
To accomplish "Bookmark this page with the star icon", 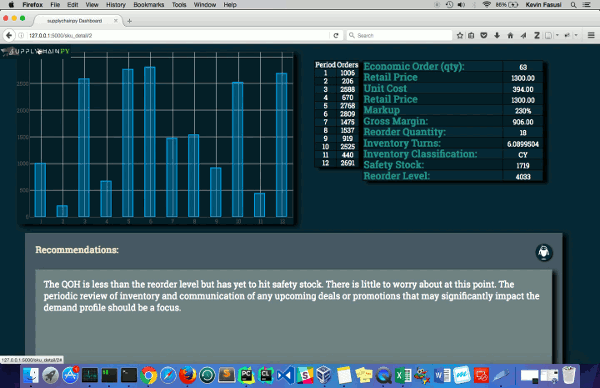I will [x=460, y=35].
